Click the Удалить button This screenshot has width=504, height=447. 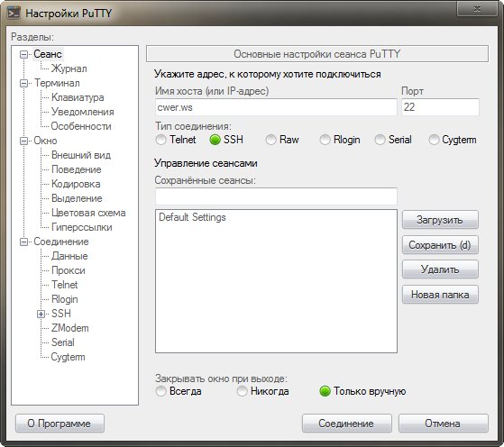(440, 269)
